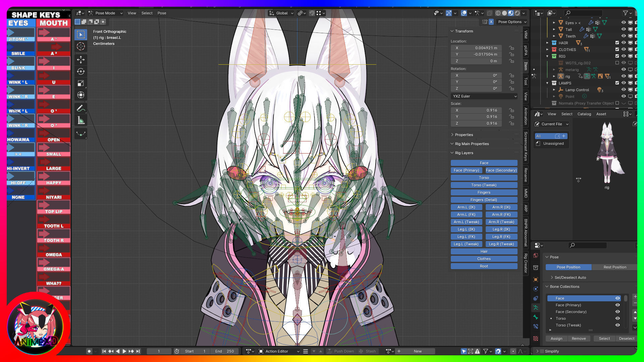The image size is (644, 362).
Task: Open the Select menu in viewport header
Action: pos(147,13)
